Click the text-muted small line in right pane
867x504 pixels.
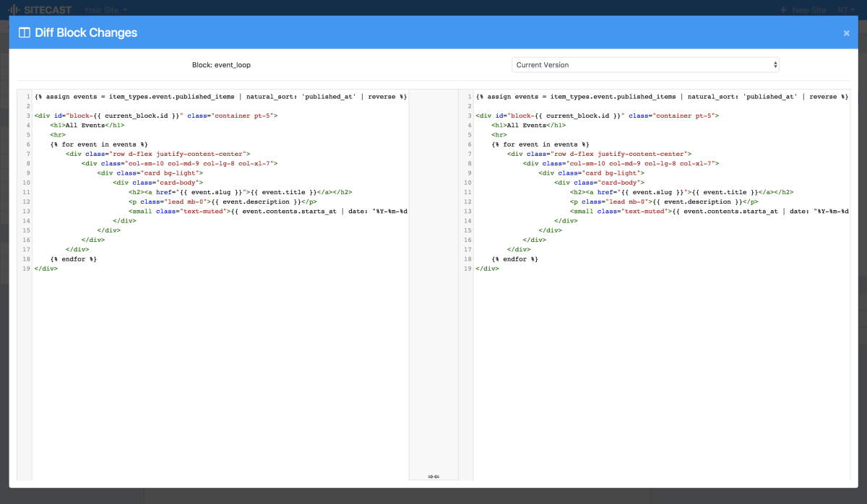click(709, 211)
